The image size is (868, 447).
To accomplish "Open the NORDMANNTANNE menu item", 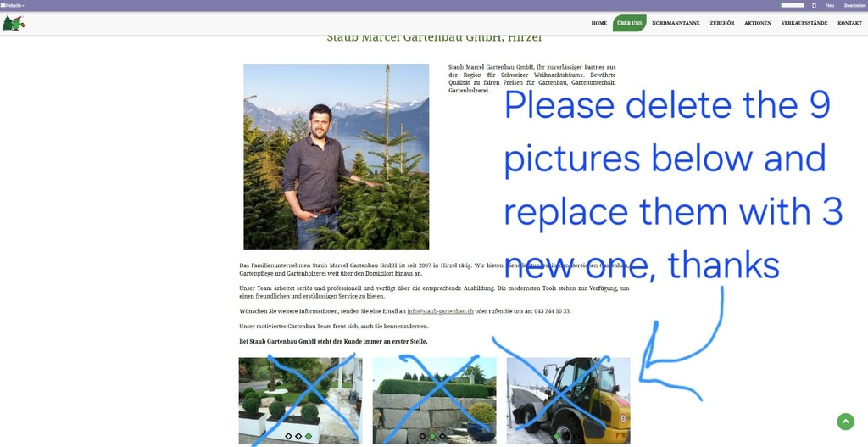I will point(676,23).
